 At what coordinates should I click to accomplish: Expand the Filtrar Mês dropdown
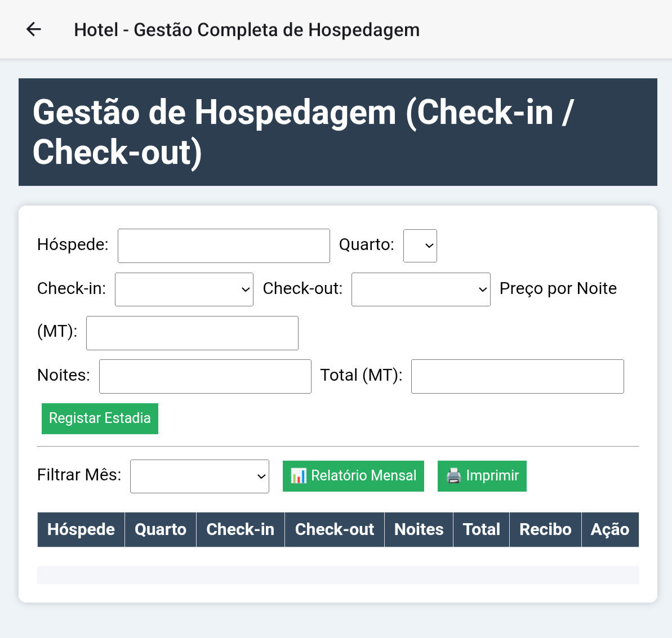tap(199, 476)
